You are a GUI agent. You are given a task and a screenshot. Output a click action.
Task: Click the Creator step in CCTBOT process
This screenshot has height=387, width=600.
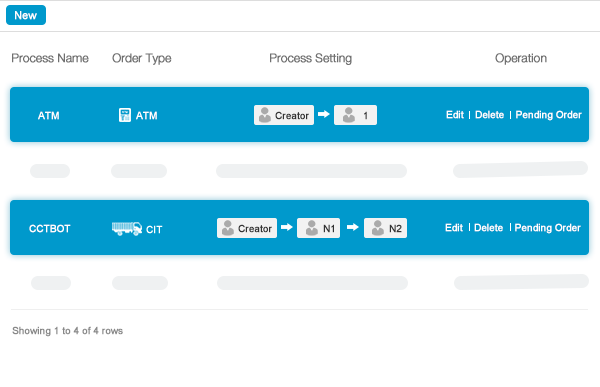pos(247,228)
